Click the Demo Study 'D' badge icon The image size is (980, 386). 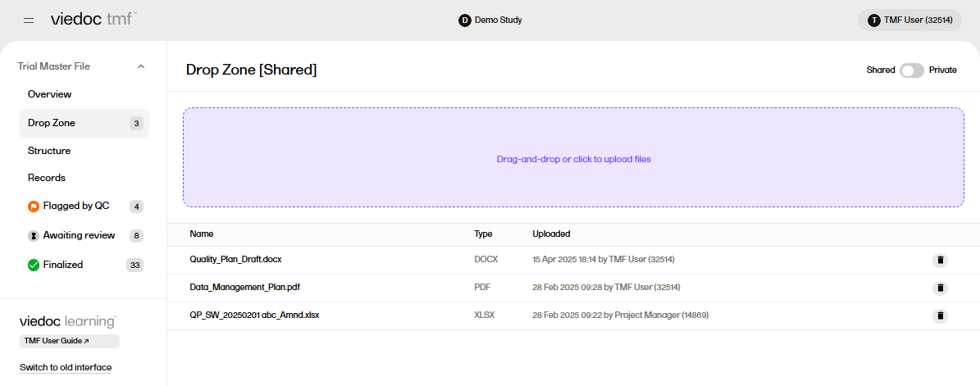click(465, 20)
